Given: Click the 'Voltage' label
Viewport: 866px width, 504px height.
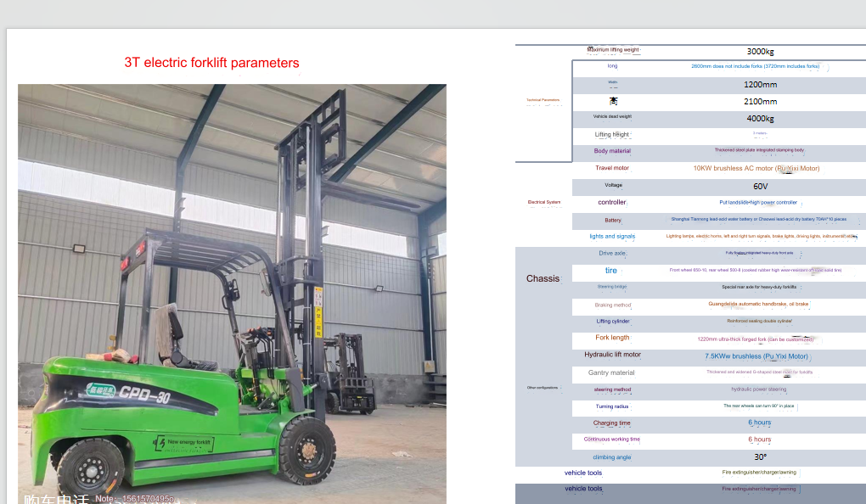Looking at the screenshot, I should click(x=613, y=185).
